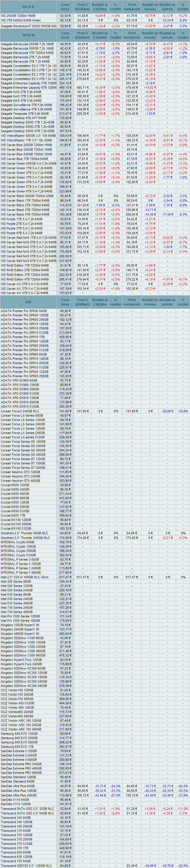The width and height of the screenshot is (190, 868).
Task: Select WD Caviar Black 4TB 7200ot 64MB name
Action: [25, 215]
